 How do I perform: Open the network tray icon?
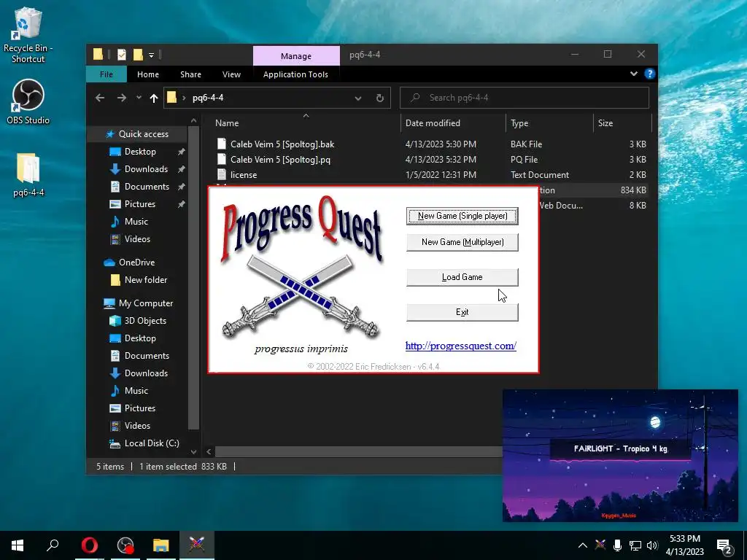pyautogui.click(x=635, y=545)
